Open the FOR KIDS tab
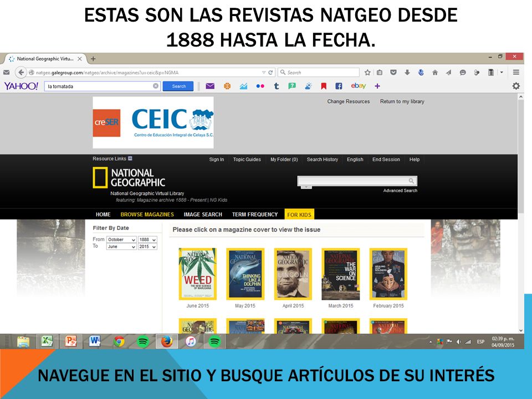 299,214
